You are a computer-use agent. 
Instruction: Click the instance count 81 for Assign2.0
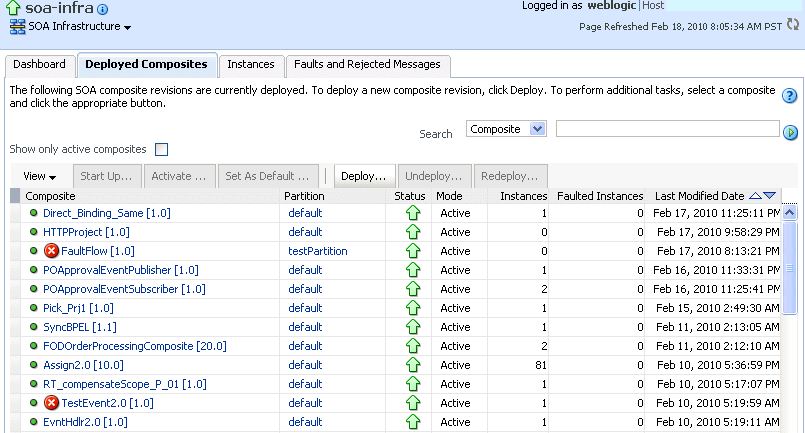coord(541,365)
